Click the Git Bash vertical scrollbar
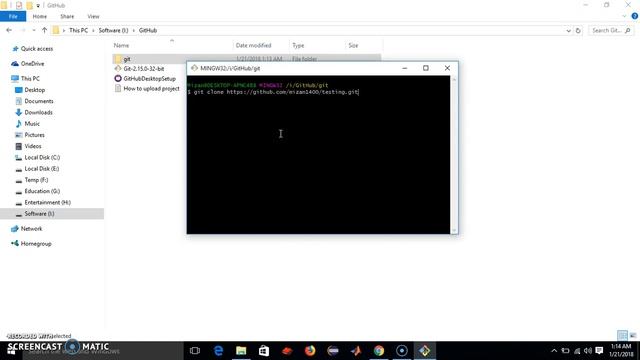This screenshot has height=360, width=640. (x=454, y=155)
